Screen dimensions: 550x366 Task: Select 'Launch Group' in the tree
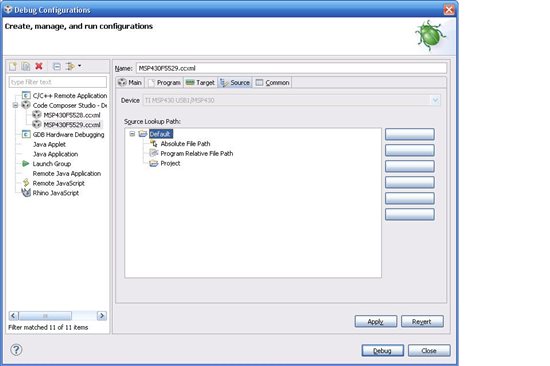coord(52,164)
